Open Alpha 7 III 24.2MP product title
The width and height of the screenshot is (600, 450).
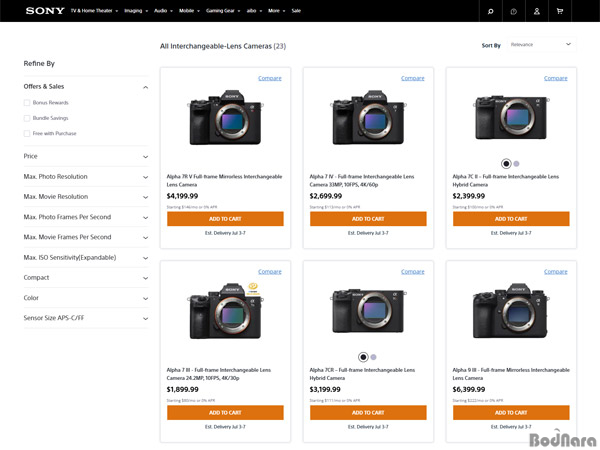tap(219, 374)
